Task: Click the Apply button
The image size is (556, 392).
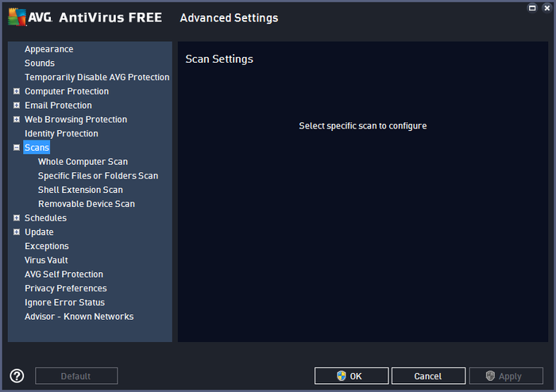Action: tap(506, 375)
